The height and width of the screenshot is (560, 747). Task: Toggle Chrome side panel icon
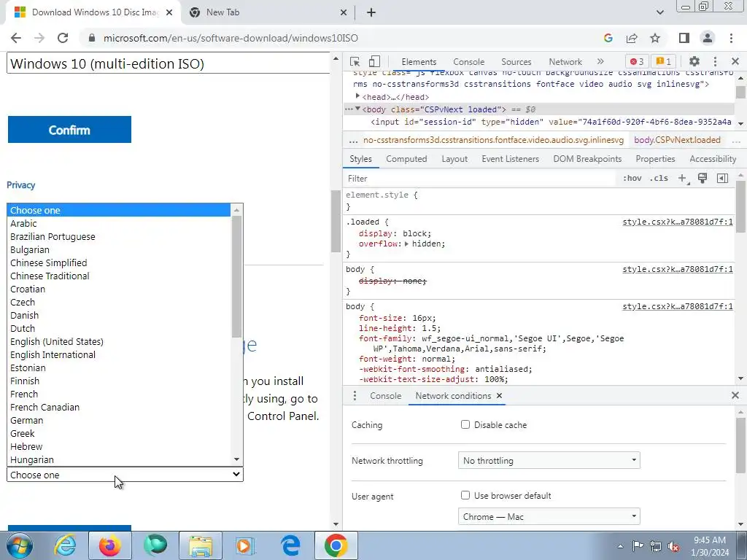(x=684, y=38)
